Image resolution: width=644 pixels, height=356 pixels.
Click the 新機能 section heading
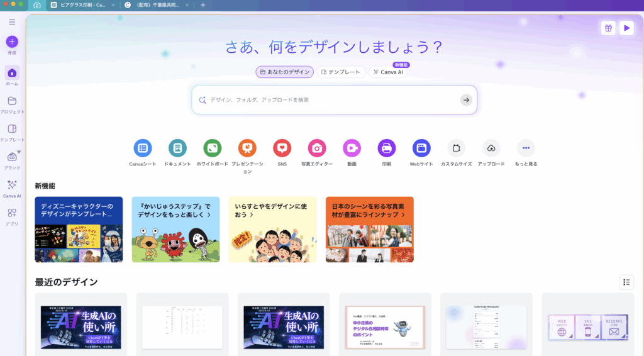tap(45, 186)
